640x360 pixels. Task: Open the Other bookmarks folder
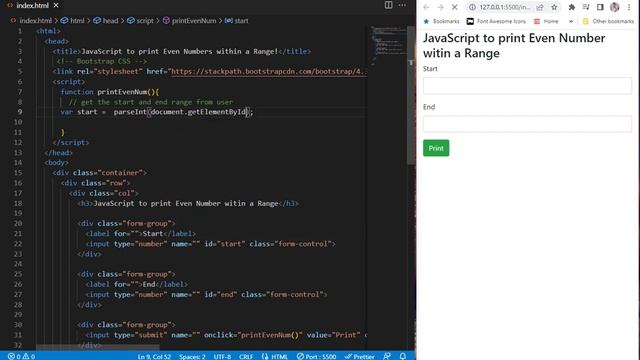pyautogui.click(x=608, y=21)
